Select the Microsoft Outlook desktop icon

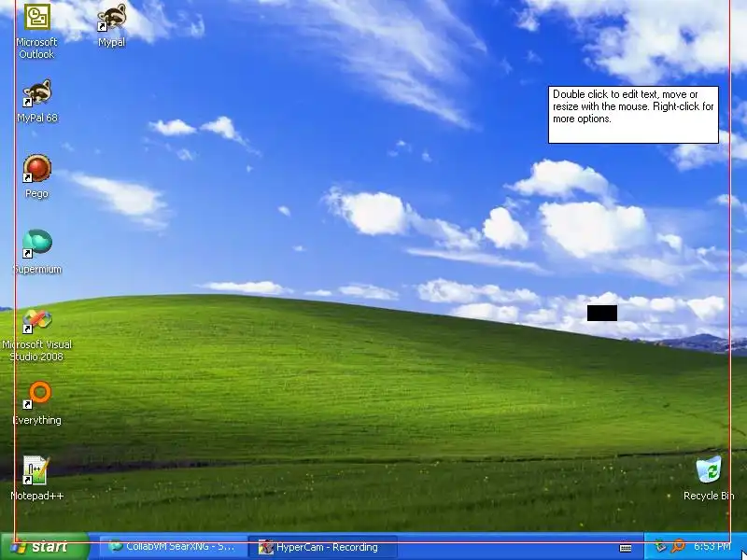[36, 17]
